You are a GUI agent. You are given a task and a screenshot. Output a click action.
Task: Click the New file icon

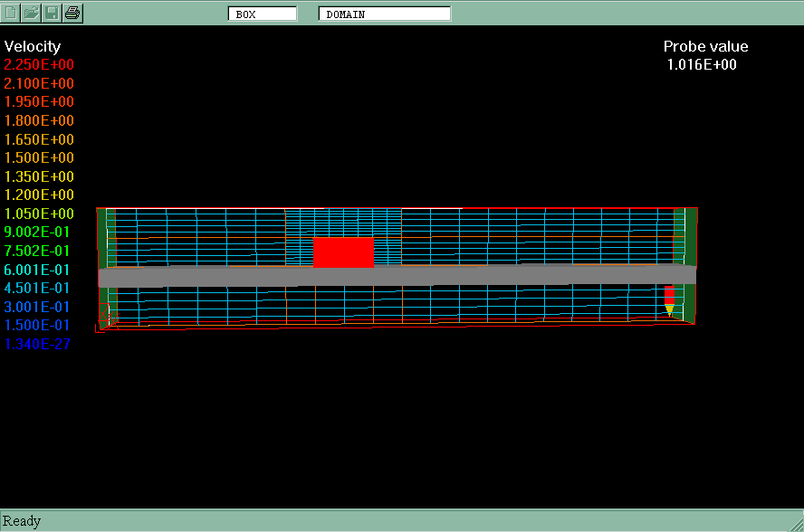(11, 13)
